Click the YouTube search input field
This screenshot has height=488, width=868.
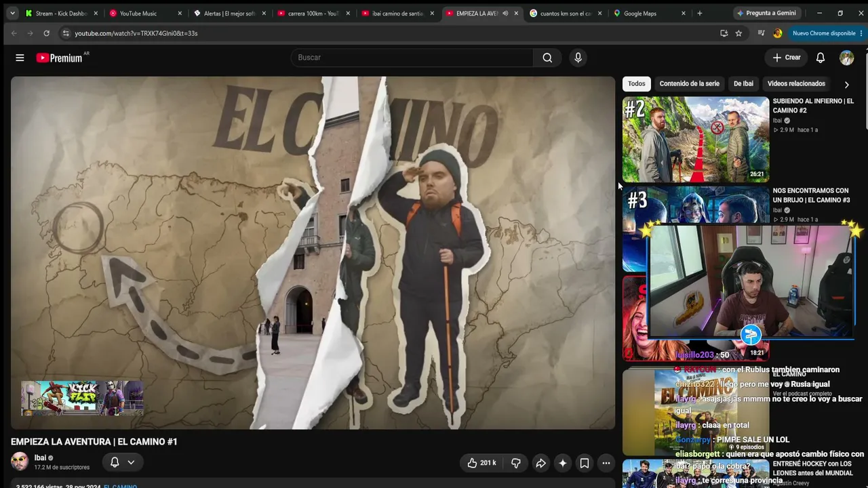(412, 58)
